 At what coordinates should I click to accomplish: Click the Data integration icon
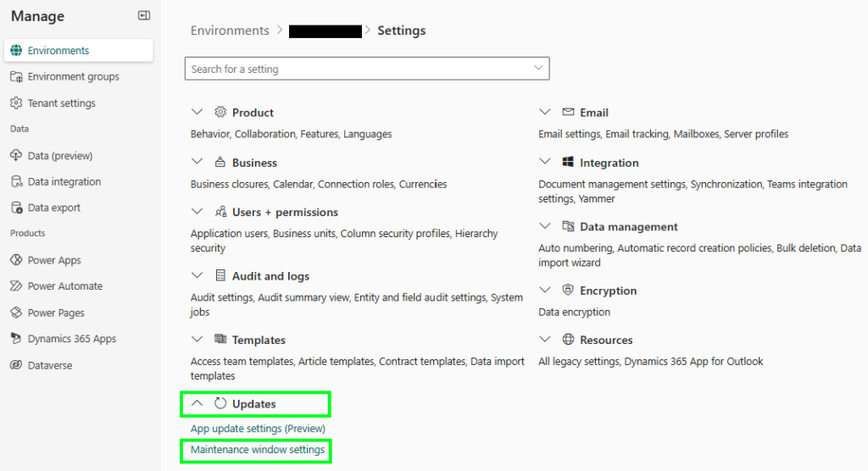click(x=16, y=182)
